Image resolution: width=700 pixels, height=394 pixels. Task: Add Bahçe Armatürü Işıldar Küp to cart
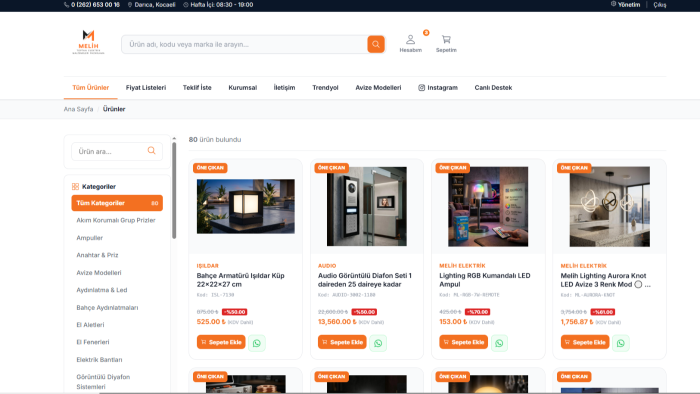(221, 342)
